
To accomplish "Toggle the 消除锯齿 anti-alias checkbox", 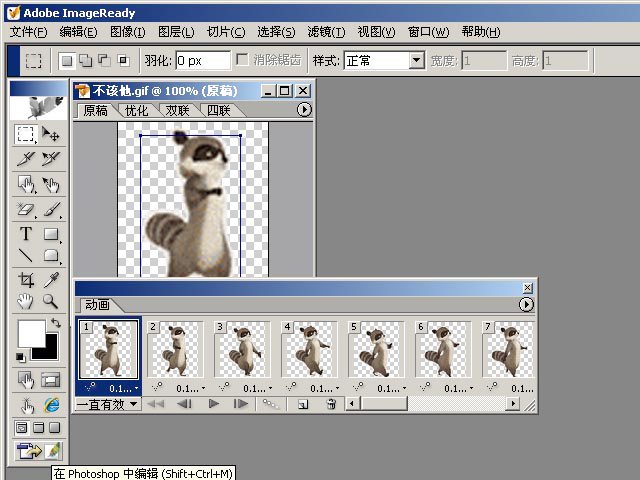I will [242, 60].
